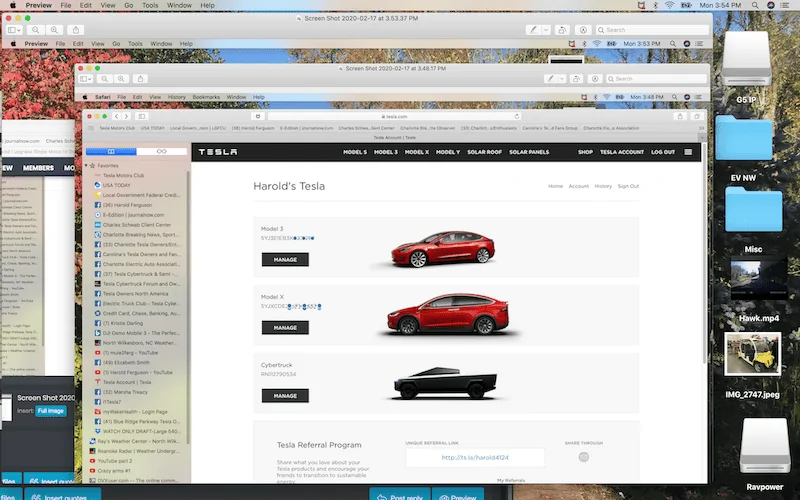Screen dimensions: 800x500
Task: Share icon in 3.48.17 PM Preview toolbar
Action: [x=140, y=79]
